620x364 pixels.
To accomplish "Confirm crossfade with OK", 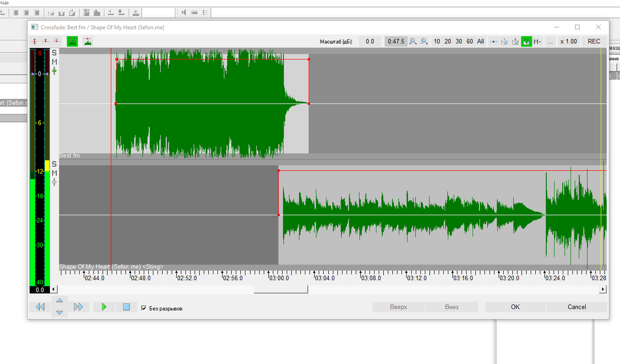I will pos(515,307).
